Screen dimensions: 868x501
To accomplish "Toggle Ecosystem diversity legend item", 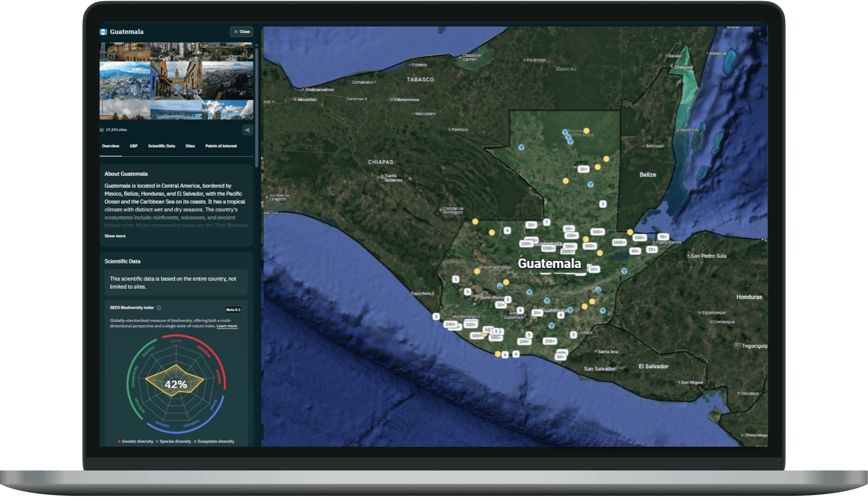I will tap(214, 442).
